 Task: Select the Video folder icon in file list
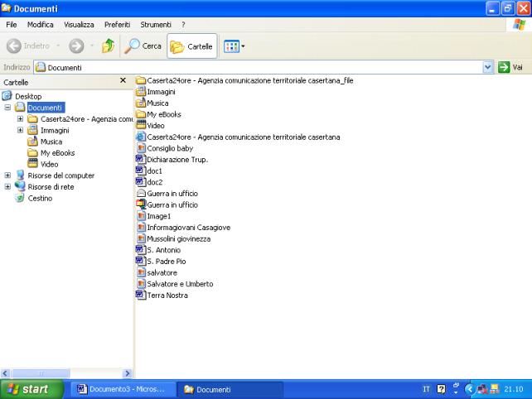click(x=141, y=126)
